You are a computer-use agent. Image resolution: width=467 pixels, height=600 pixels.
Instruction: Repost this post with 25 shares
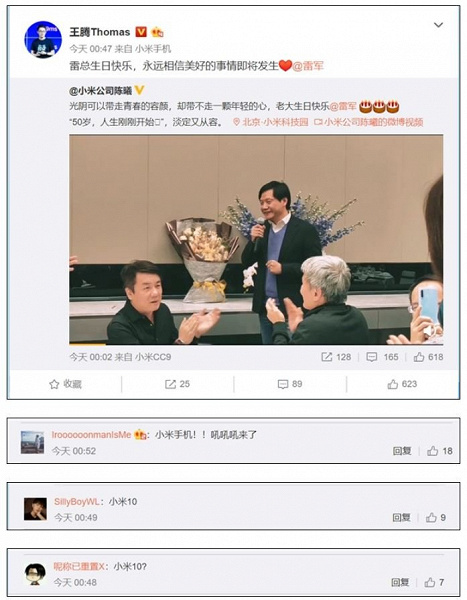[x=177, y=384]
